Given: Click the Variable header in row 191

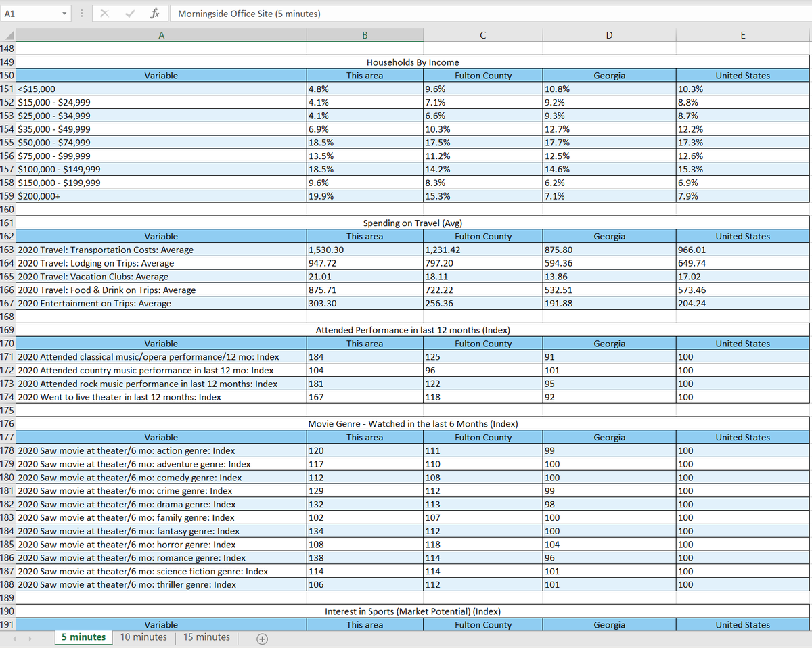Looking at the screenshot, I should click(x=161, y=625).
